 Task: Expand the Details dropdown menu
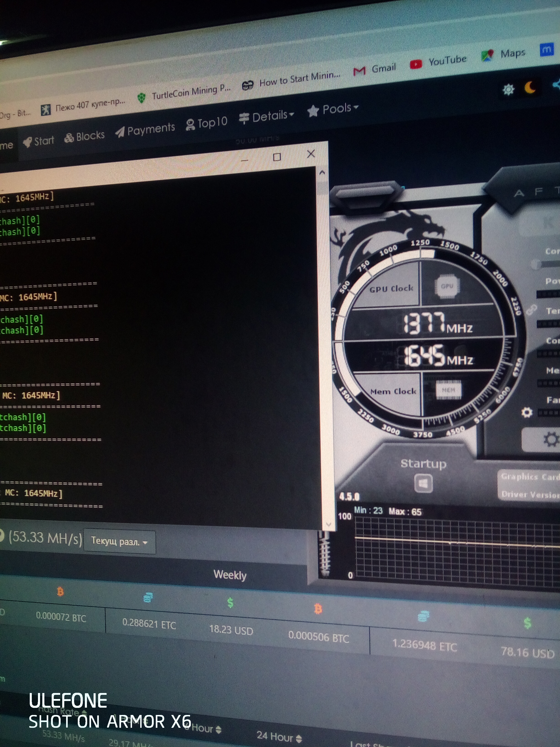click(266, 116)
